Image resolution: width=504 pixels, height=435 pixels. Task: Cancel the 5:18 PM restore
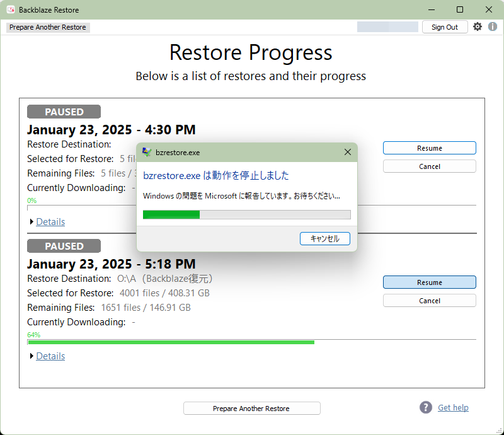pyautogui.click(x=429, y=301)
